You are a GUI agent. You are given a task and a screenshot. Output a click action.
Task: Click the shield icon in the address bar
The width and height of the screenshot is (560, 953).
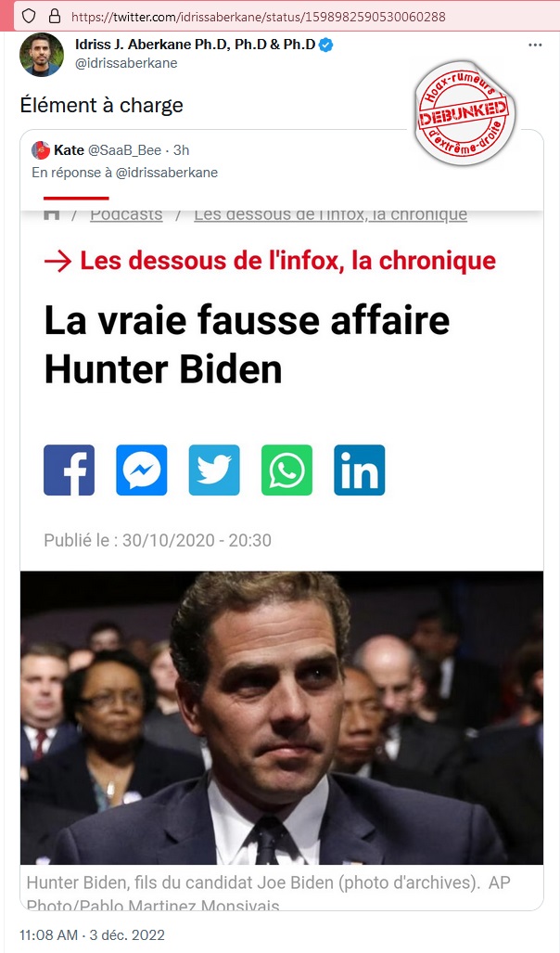point(29,17)
